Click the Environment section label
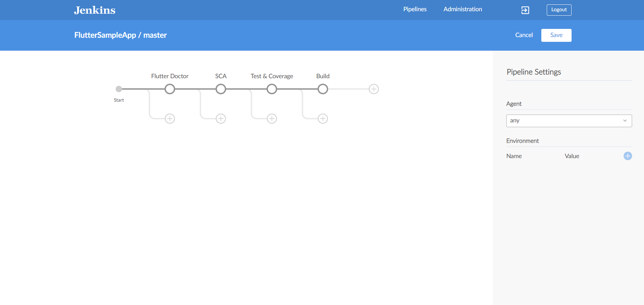644x305 pixels. 522,141
